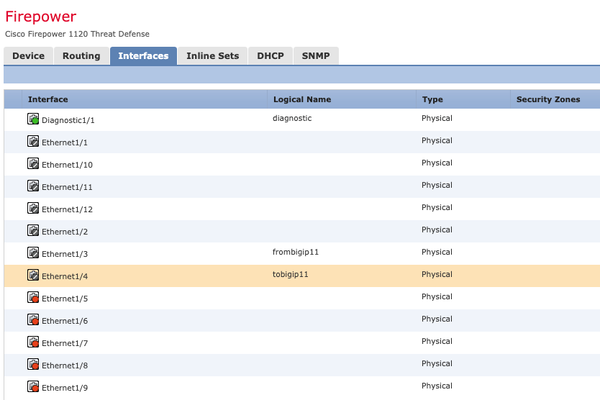Select the Ethernet1/11 interface name
The width and height of the screenshot is (600, 400).
pos(67,187)
